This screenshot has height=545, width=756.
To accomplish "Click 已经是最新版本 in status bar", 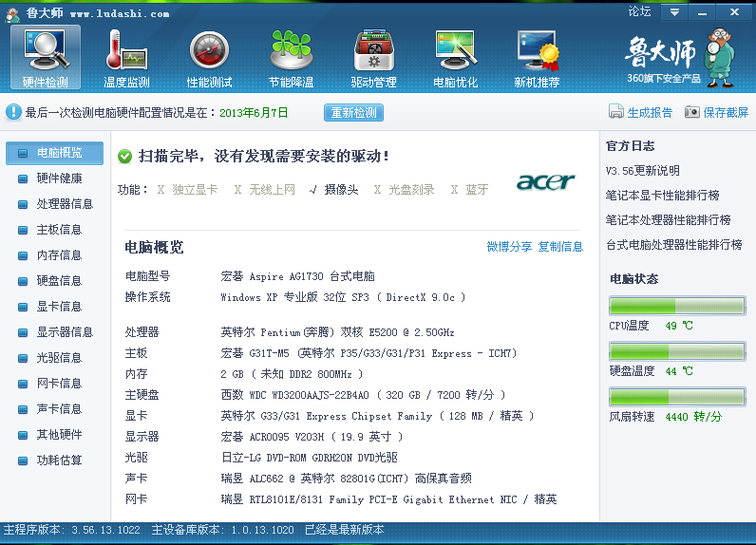I will coord(344,530).
